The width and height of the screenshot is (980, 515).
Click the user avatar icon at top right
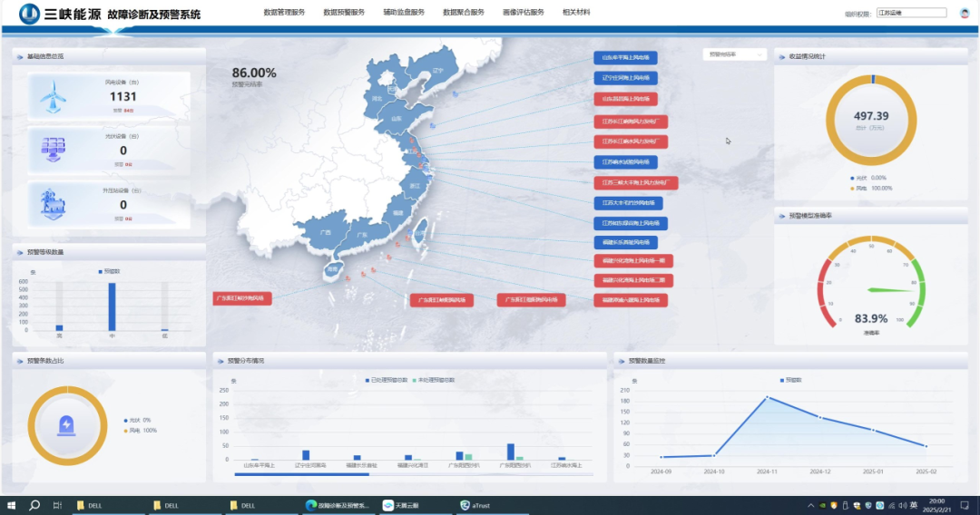coord(964,14)
